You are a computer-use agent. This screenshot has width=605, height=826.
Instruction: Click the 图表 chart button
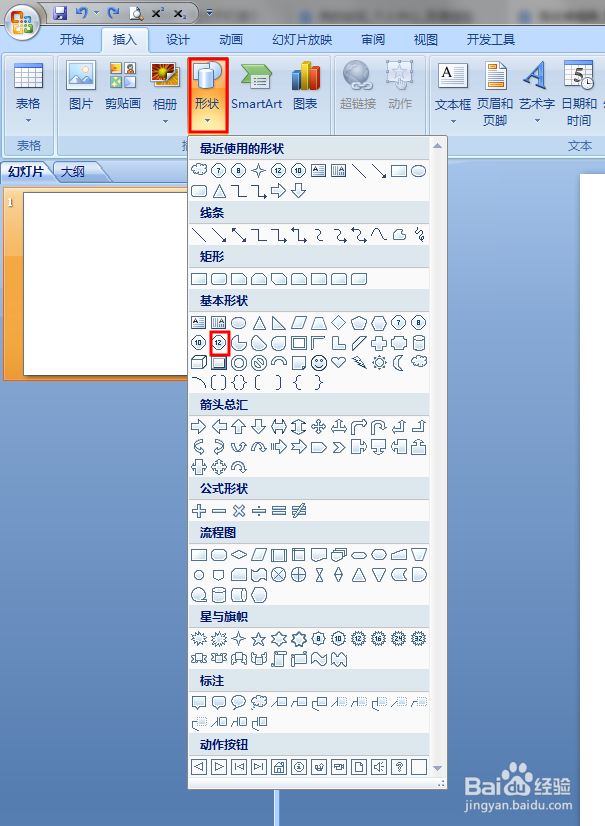(x=306, y=86)
